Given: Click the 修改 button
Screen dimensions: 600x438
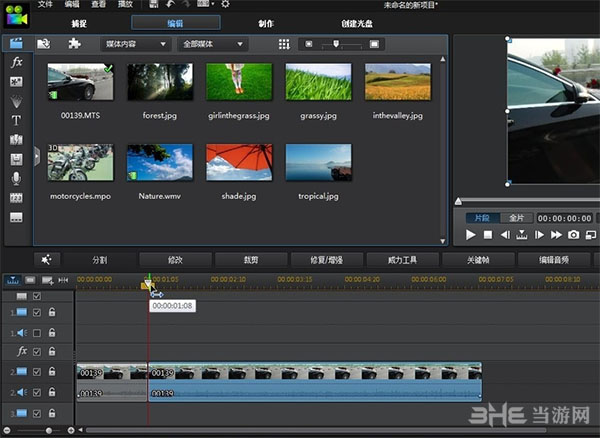Looking at the screenshot, I should [175, 260].
